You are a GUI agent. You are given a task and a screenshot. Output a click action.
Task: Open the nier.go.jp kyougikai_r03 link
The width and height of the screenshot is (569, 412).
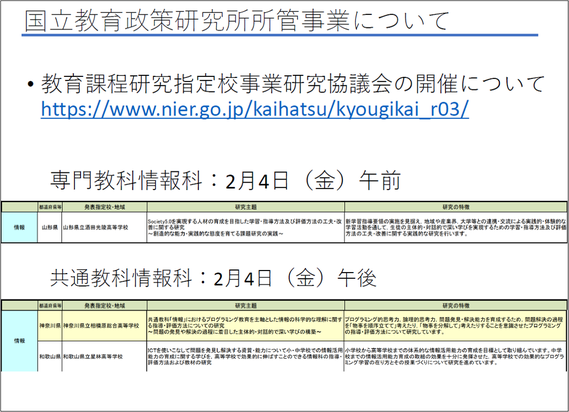tap(255, 109)
